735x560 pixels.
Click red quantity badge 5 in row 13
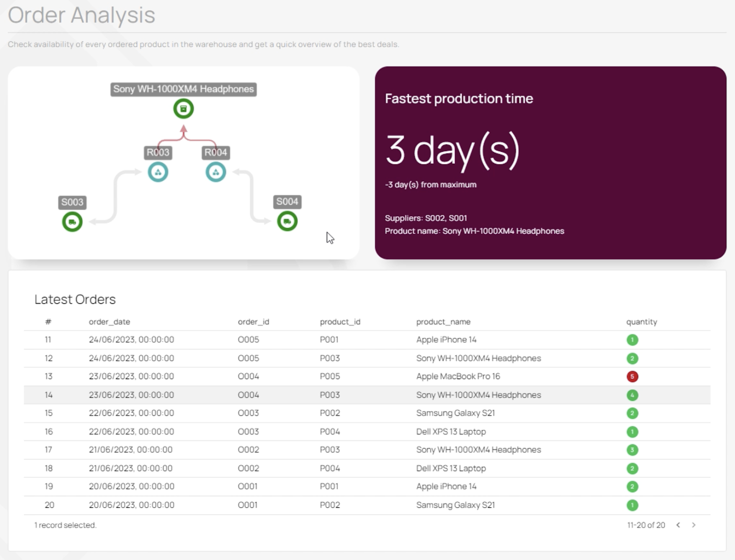tap(632, 376)
